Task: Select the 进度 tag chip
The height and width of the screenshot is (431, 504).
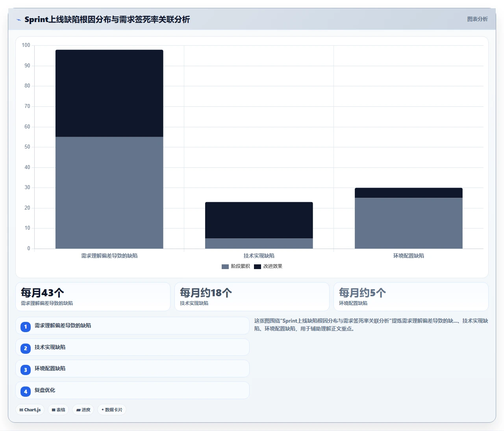Action: pos(83,410)
